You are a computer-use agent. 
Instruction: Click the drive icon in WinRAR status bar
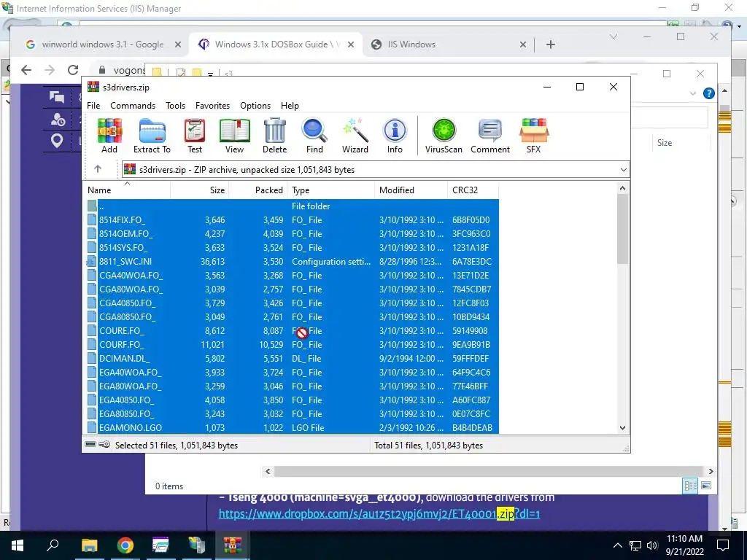[x=90, y=445]
